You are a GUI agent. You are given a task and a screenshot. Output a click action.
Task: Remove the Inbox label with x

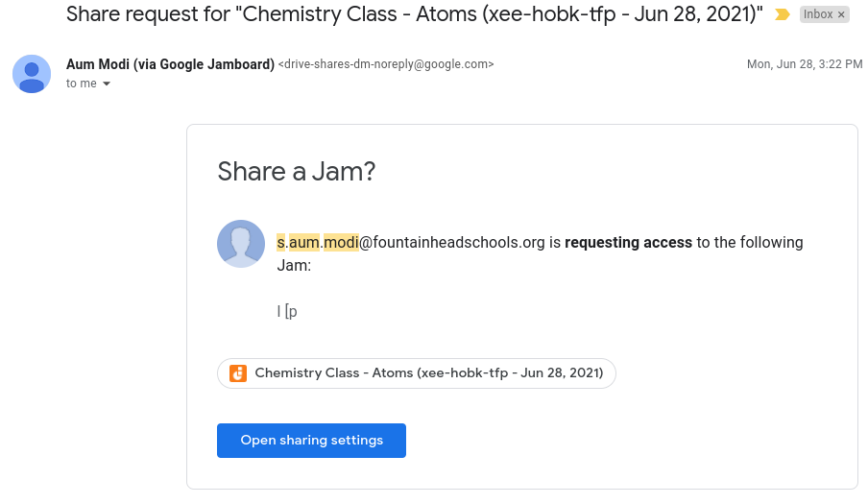(841, 15)
